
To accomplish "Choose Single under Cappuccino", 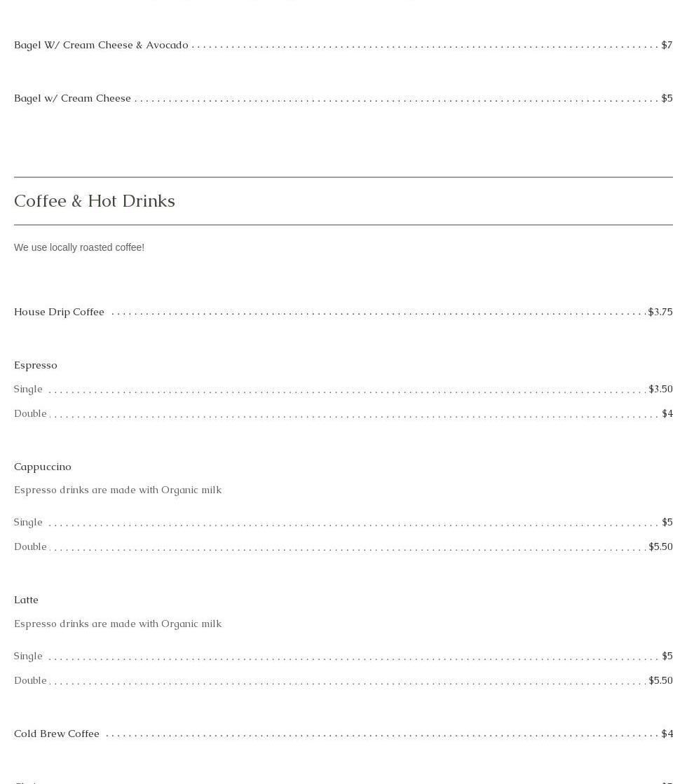I will pyautogui.click(x=28, y=522).
